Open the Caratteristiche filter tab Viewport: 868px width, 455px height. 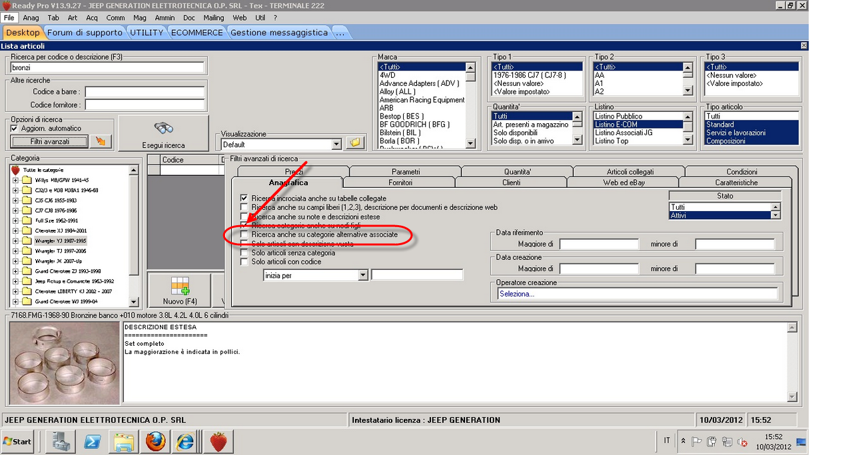736,183
